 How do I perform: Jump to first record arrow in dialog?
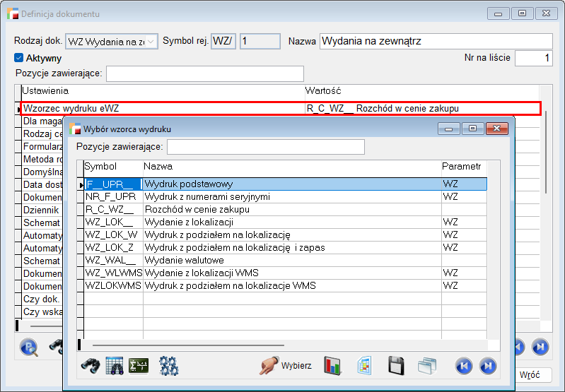(463, 365)
